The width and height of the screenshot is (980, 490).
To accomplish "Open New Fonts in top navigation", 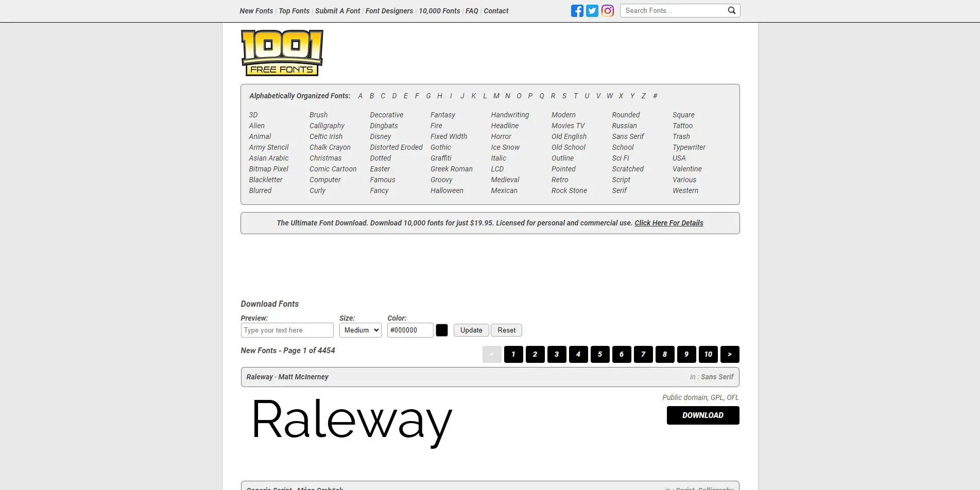I will pos(256,11).
